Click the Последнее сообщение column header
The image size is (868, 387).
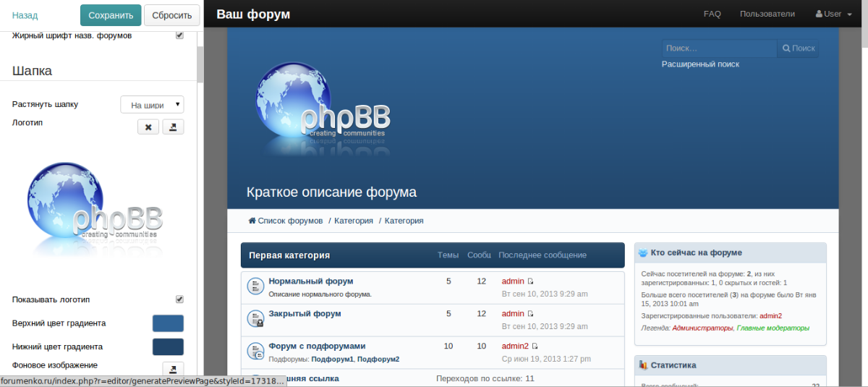pos(542,255)
